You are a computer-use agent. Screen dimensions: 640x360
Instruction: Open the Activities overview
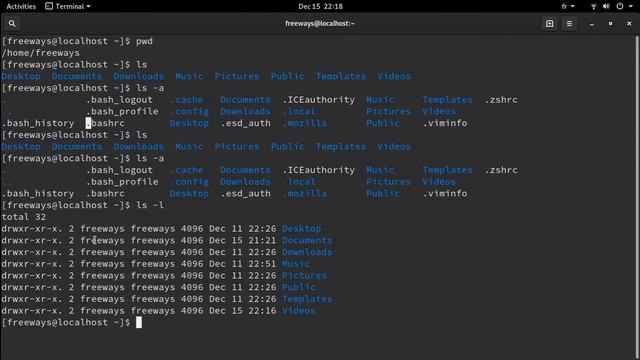(x=21, y=6)
